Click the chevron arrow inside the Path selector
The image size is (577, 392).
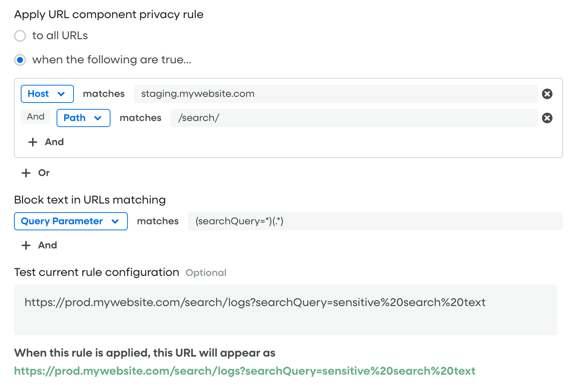[98, 118]
